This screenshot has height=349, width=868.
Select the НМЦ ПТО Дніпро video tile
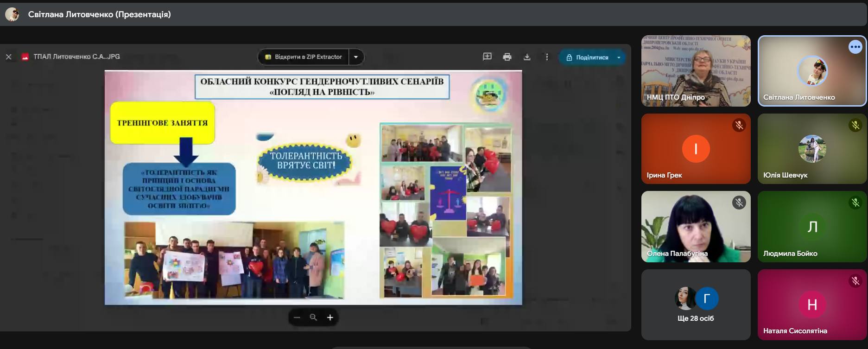[x=696, y=70]
